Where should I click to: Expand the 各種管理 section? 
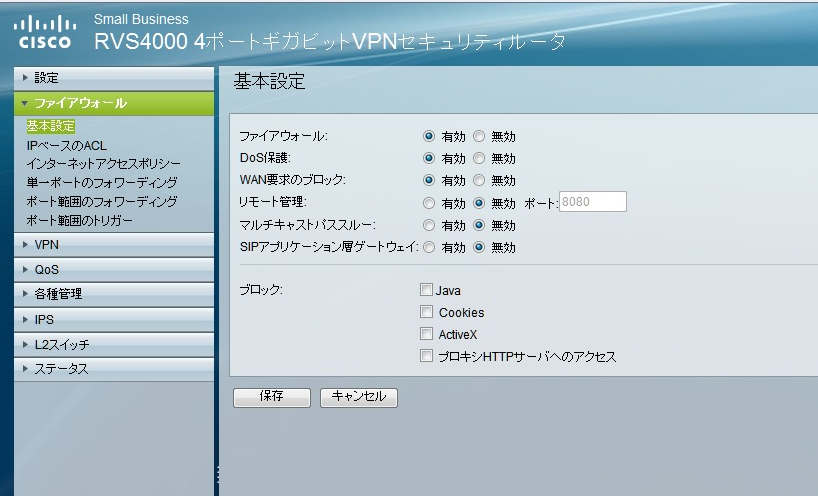tap(114, 294)
